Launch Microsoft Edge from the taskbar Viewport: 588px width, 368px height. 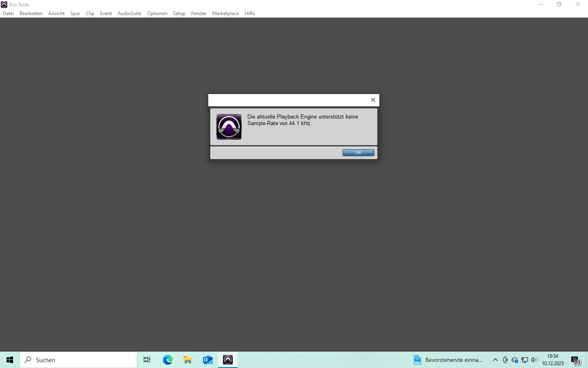click(168, 360)
